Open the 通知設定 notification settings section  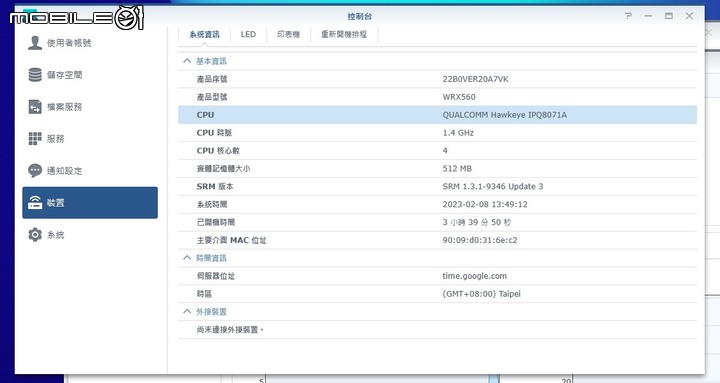(x=90, y=171)
